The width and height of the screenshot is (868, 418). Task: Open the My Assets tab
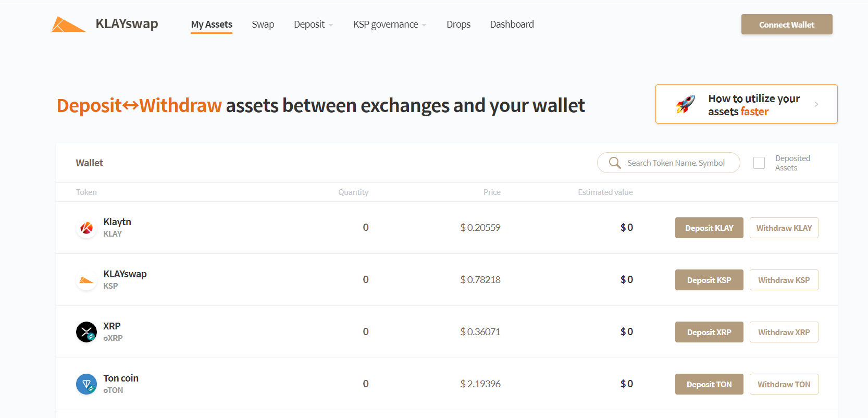click(212, 24)
